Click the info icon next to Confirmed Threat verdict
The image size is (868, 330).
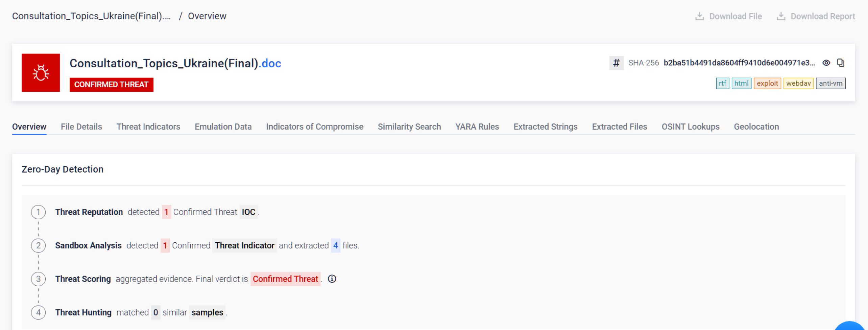click(332, 279)
